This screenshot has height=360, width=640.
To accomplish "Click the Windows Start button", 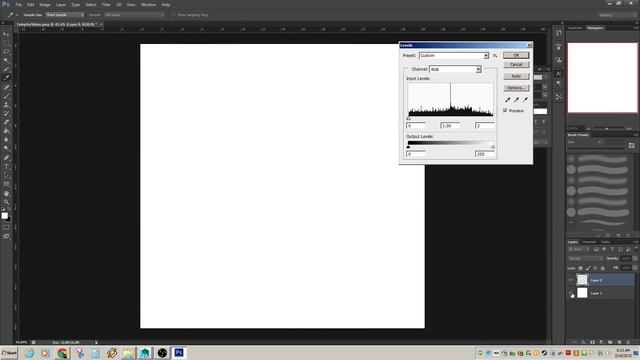I will point(9,353).
